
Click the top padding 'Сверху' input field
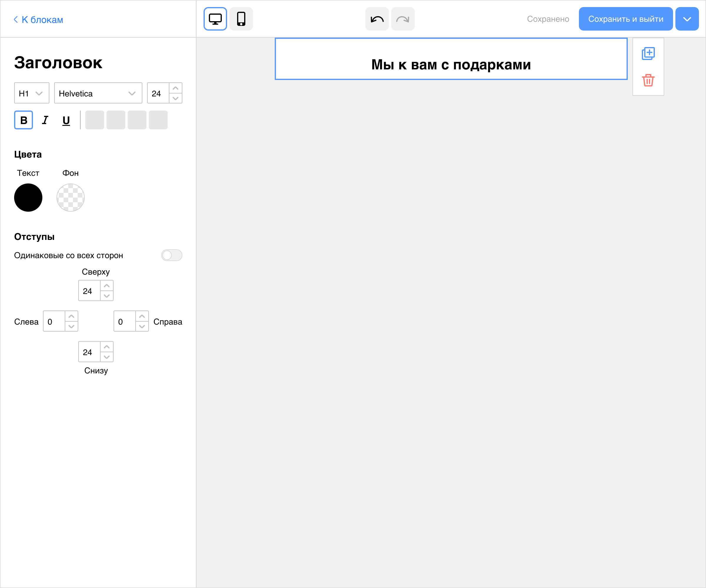[89, 291]
